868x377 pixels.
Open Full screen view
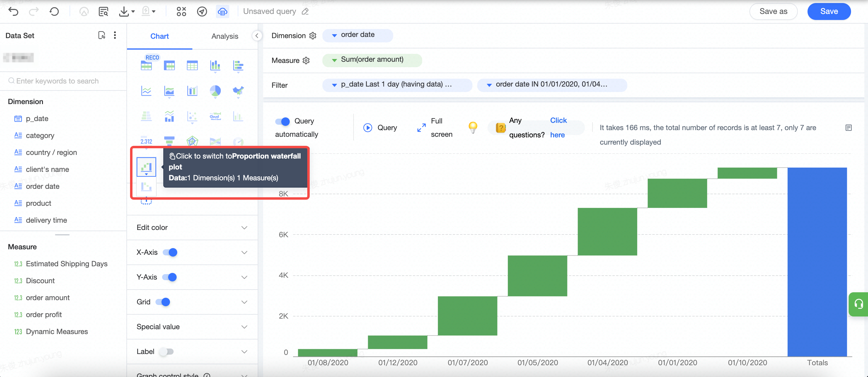435,127
